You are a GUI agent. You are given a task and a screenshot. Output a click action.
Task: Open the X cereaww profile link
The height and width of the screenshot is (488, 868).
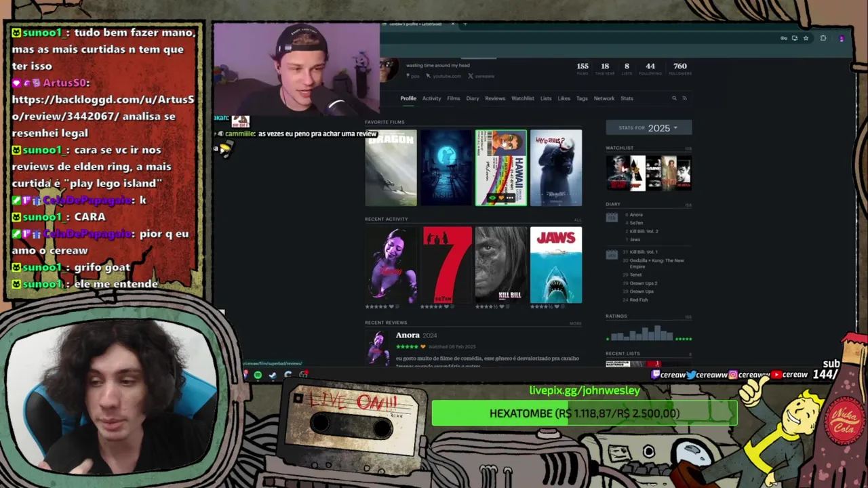coord(481,76)
